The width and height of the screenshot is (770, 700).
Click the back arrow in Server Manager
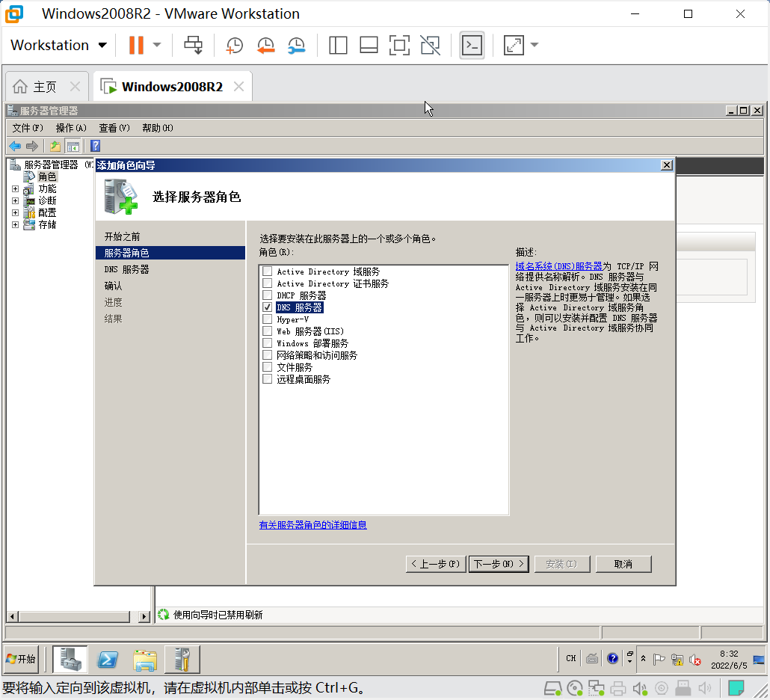15,146
